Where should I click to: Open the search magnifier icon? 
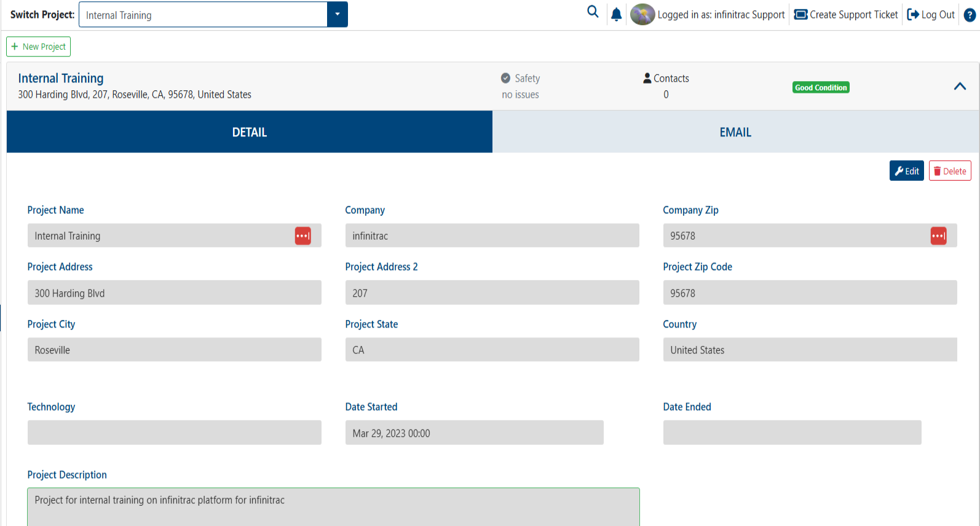click(593, 12)
